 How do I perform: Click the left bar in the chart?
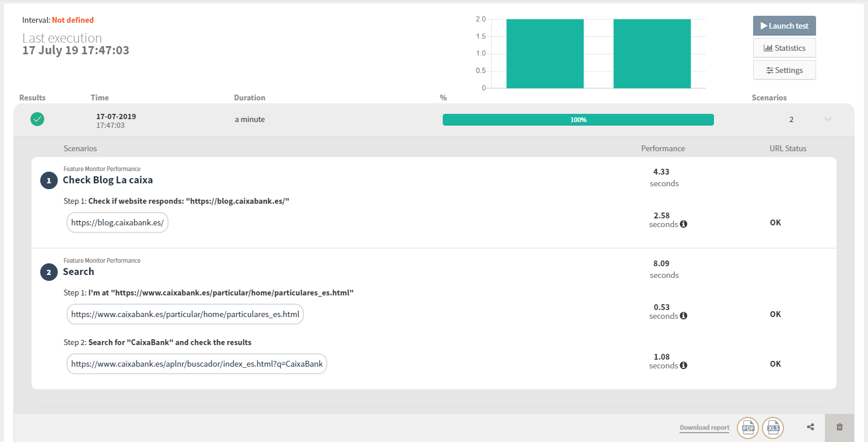click(x=545, y=54)
